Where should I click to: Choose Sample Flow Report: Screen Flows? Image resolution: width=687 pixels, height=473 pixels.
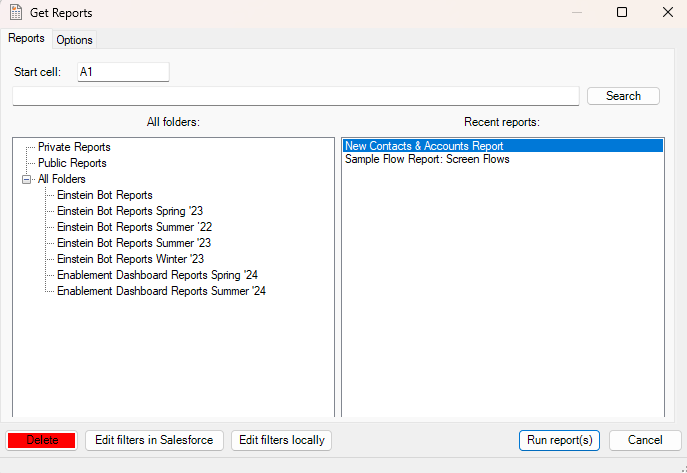click(427, 159)
